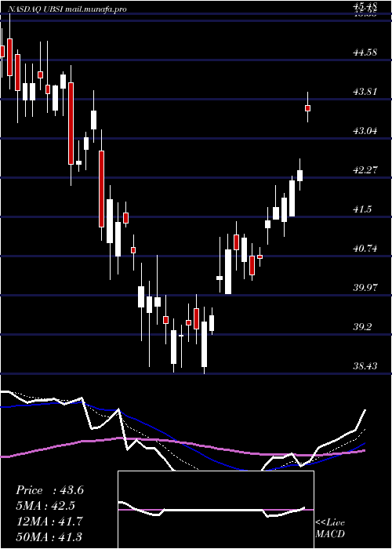Click the 40.74 price axis label

[365, 249]
